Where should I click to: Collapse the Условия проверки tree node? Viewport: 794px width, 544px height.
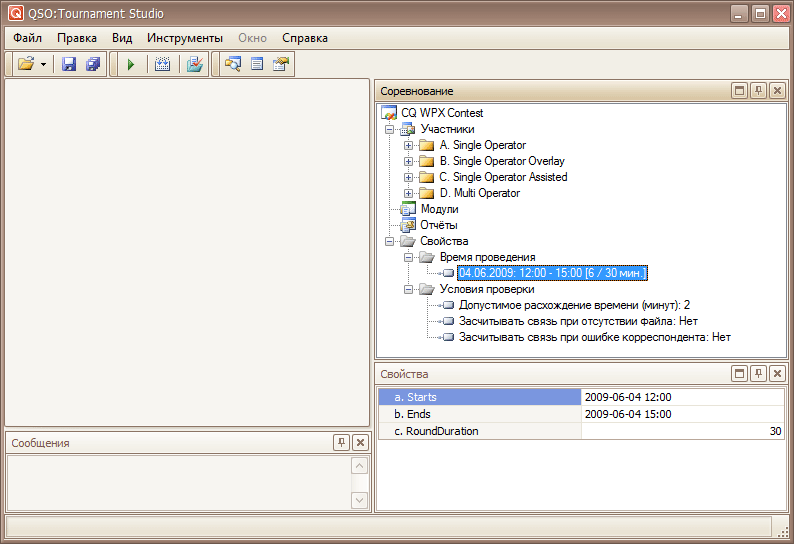pyautogui.click(x=408, y=290)
